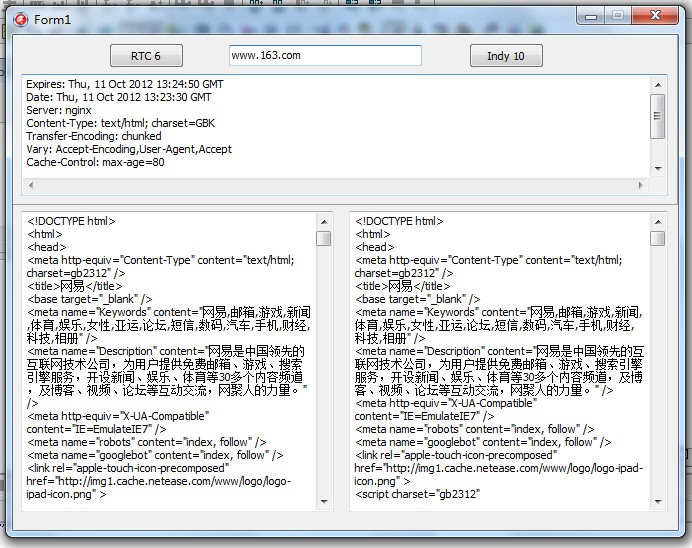Click '<base target="_blank" />' in left panel
Viewport: 692px width, 548px height.
point(90,299)
